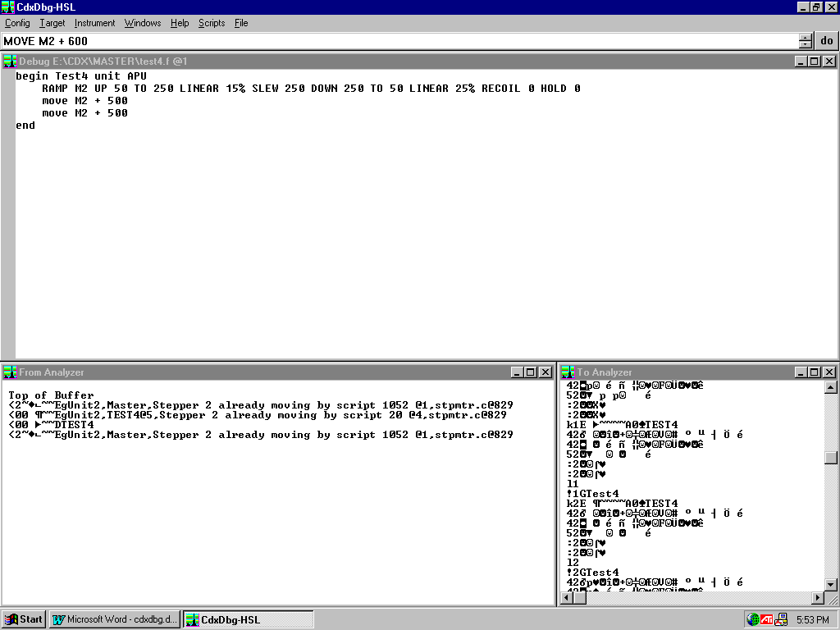Click the command input field with MOVE M2 + 600
This screenshot has height=630, width=840.
coord(399,41)
